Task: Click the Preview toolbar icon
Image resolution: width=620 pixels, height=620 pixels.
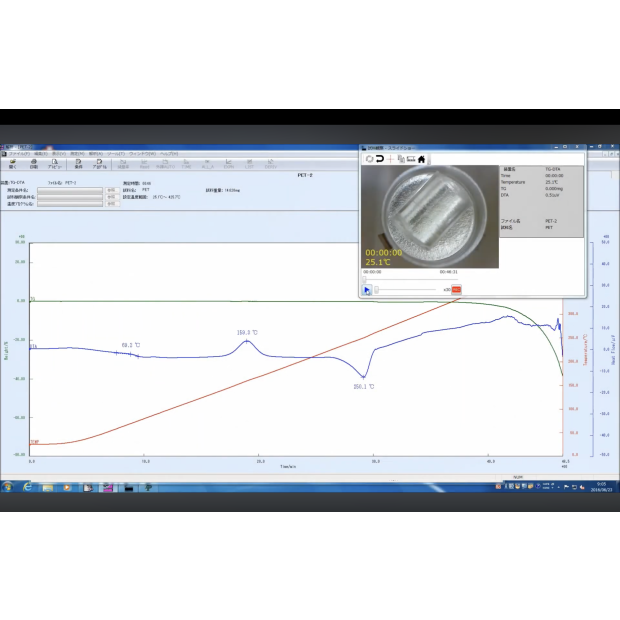Action: click(55, 164)
